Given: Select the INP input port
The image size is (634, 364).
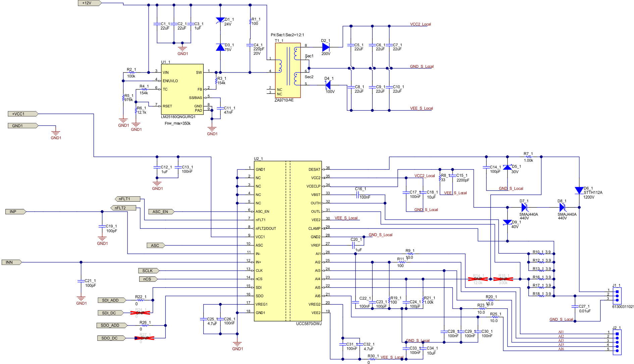Looking at the screenshot, I should pyautogui.click(x=15, y=212).
